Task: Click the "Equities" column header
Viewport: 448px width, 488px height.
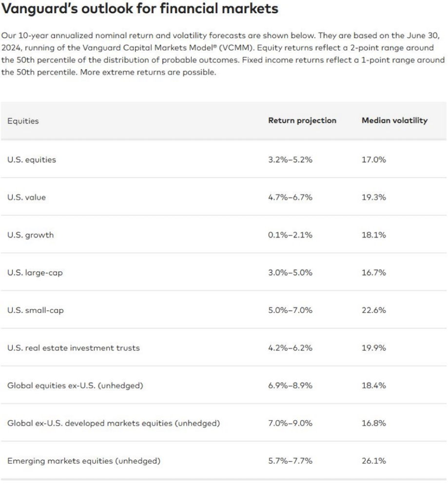Action: point(23,121)
